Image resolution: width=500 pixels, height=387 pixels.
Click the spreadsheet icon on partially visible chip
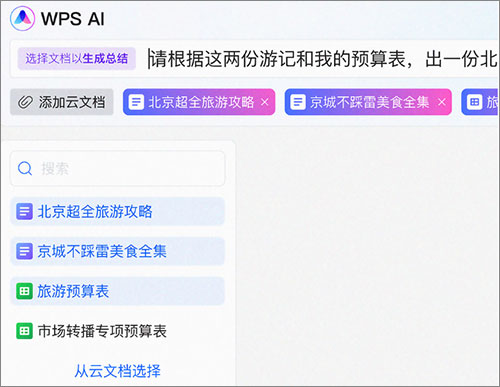(x=474, y=102)
